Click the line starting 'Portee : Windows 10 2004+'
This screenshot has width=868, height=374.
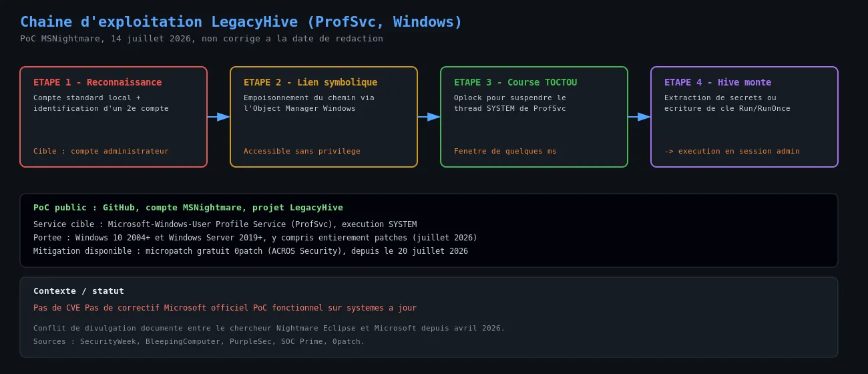pos(255,238)
